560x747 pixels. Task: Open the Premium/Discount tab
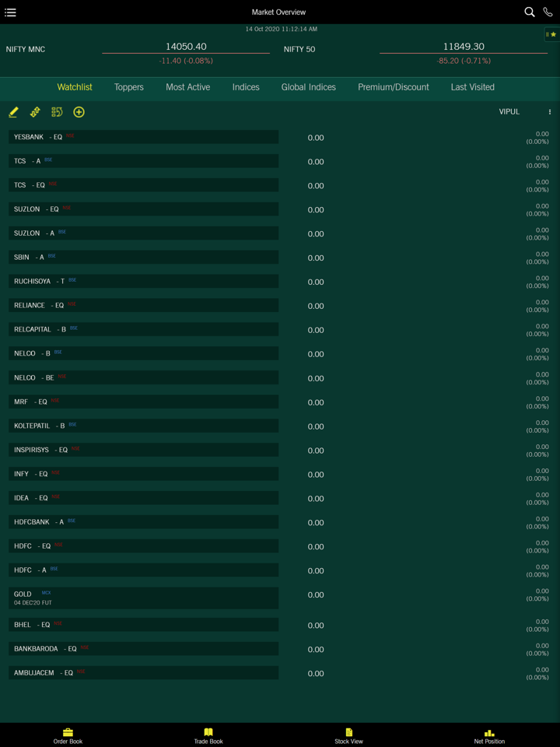click(393, 87)
